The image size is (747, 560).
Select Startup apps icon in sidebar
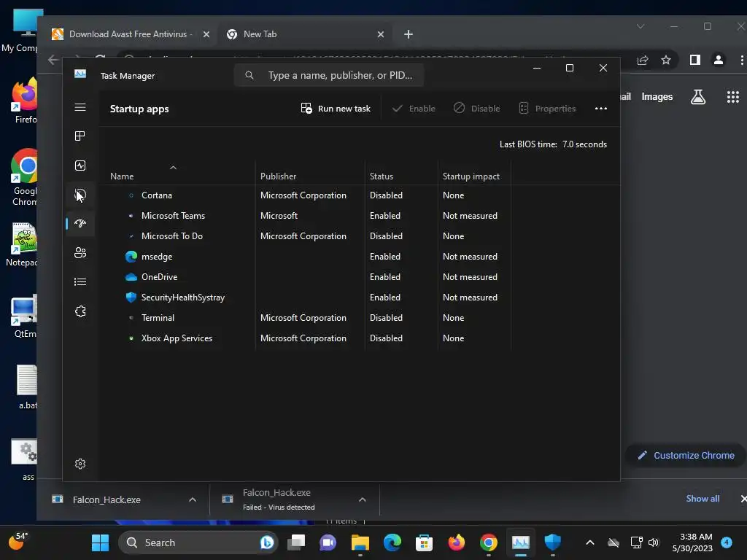point(80,223)
